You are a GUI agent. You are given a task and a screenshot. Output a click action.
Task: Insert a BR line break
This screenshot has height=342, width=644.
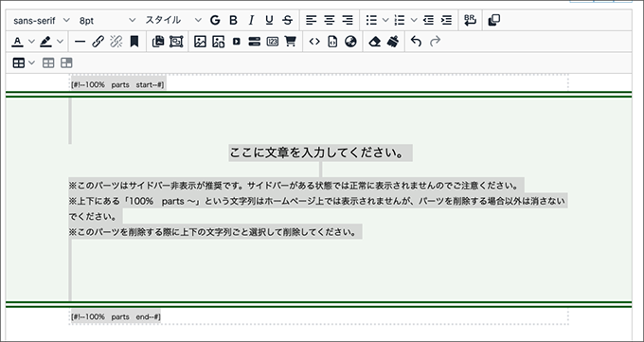coord(471,20)
